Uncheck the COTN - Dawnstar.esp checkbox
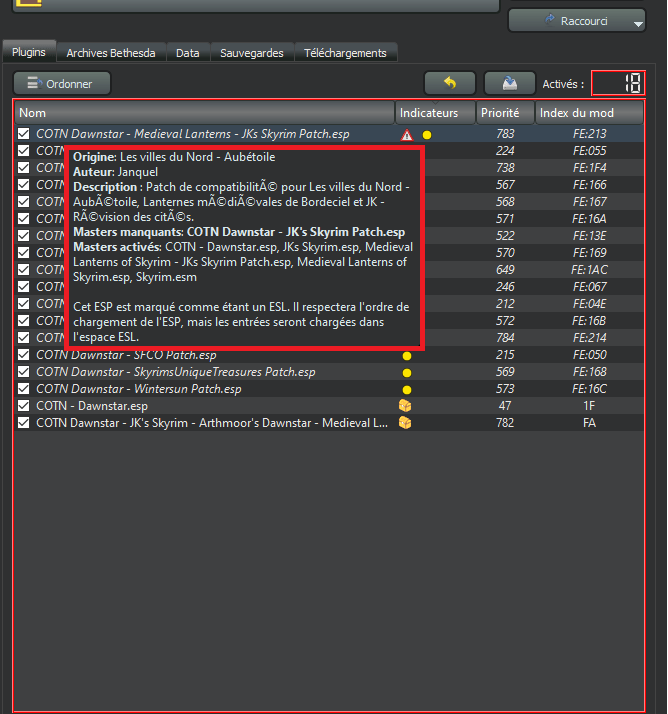The image size is (668, 714). pos(24,406)
